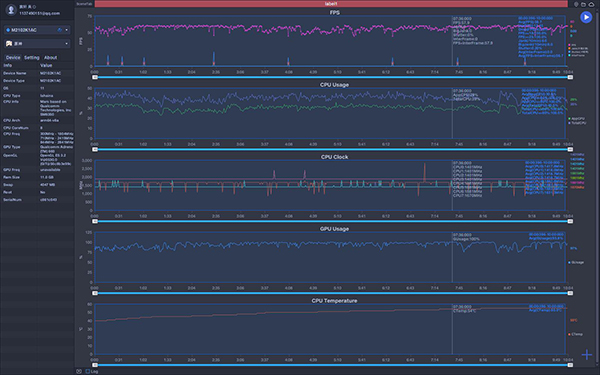This screenshot has width=600, height=375.
Task: Click the folder icon at top right
Action: (584, 4)
